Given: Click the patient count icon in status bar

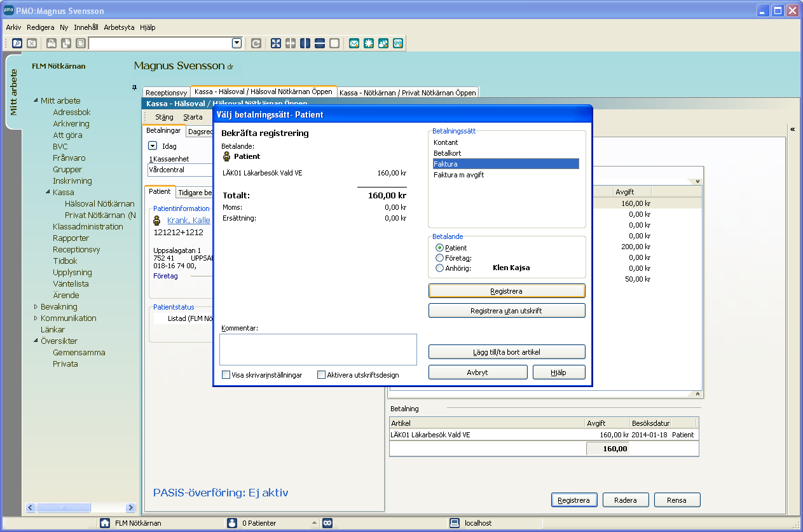Looking at the screenshot, I should click(x=232, y=523).
